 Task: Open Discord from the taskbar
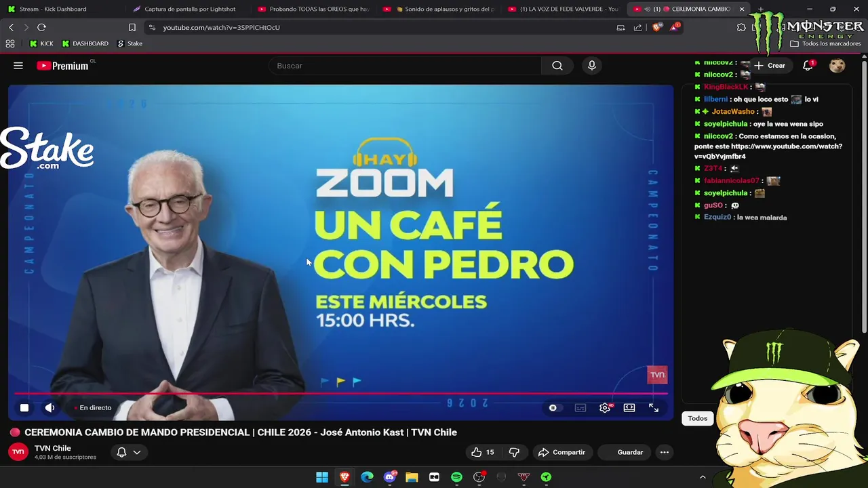(389, 477)
